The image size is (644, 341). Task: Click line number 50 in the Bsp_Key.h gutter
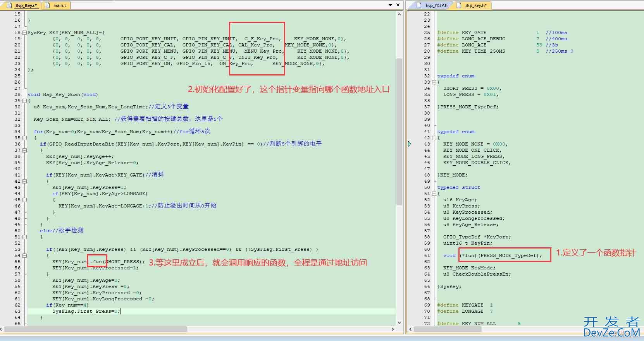click(x=427, y=187)
